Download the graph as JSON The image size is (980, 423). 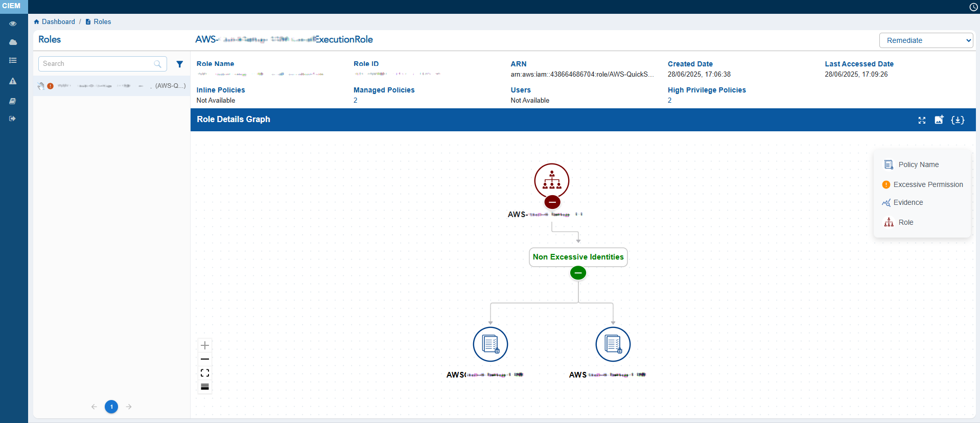click(x=958, y=120)
